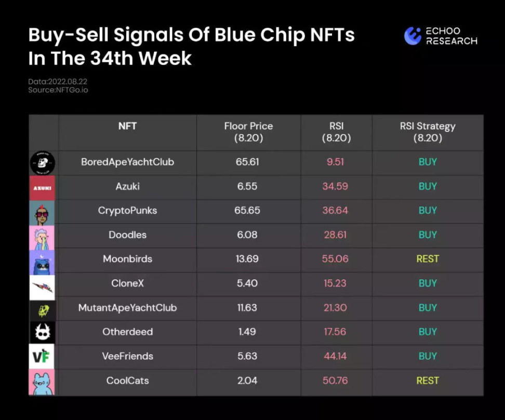Click the BoredApeYachtClub skull icon

(x=42, y=162)
